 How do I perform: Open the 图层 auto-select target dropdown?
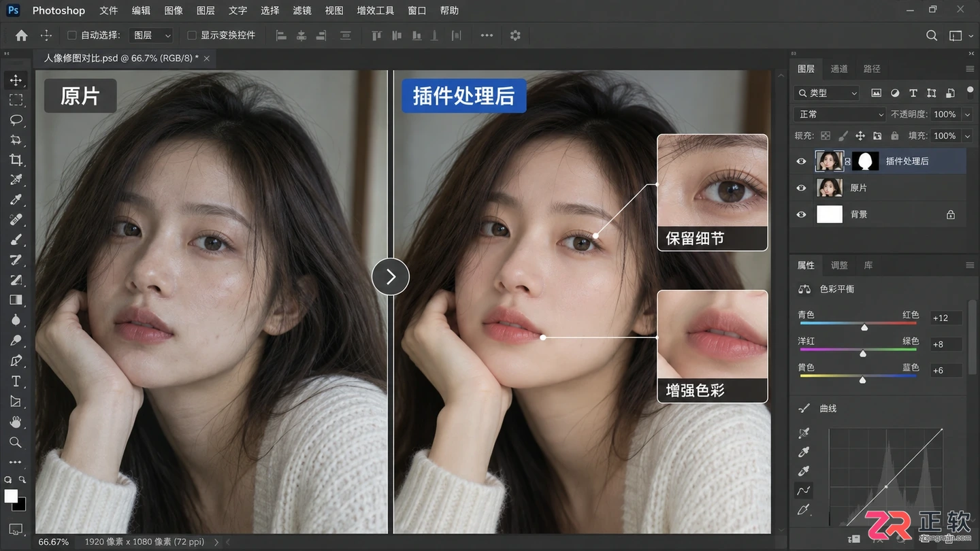[x=152, y=35]
